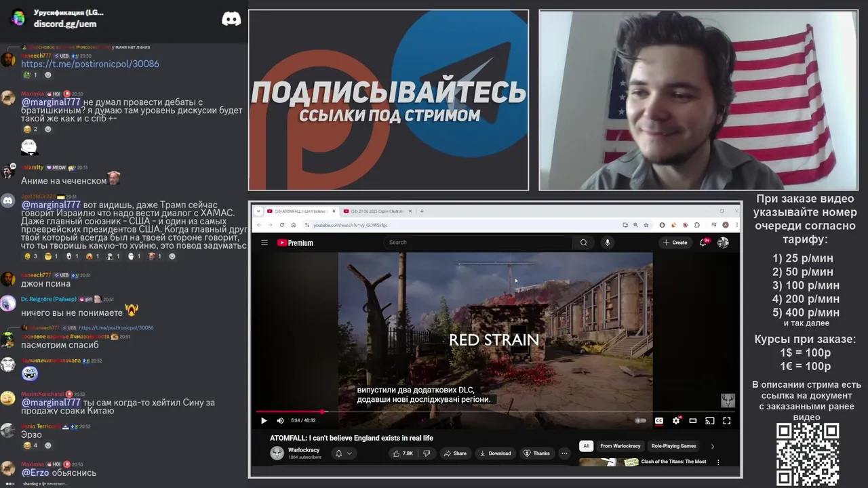Open YouTube notifications bell

(x=705, y=243)
